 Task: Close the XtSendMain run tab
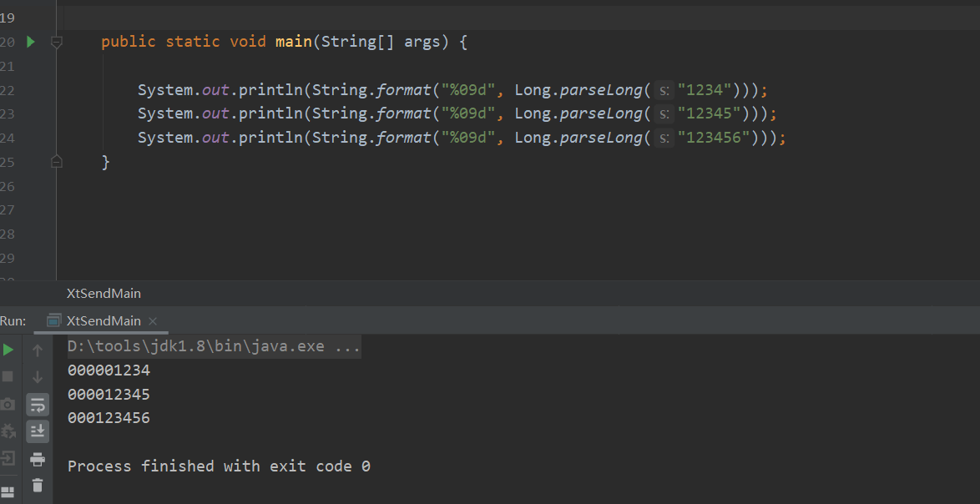point(153,321)
